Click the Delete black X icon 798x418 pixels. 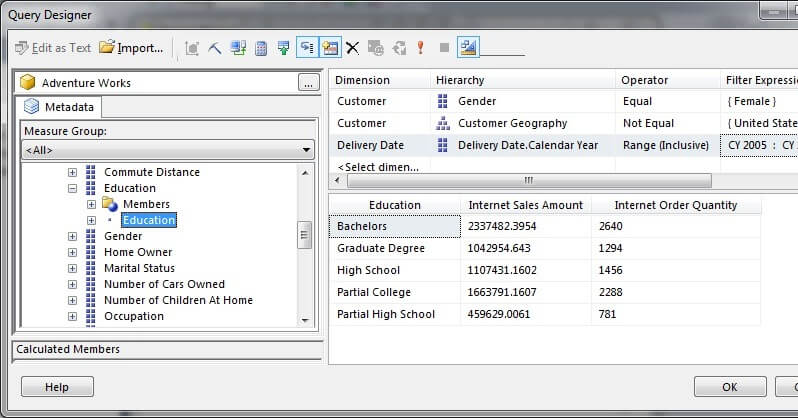click(352, 48)
